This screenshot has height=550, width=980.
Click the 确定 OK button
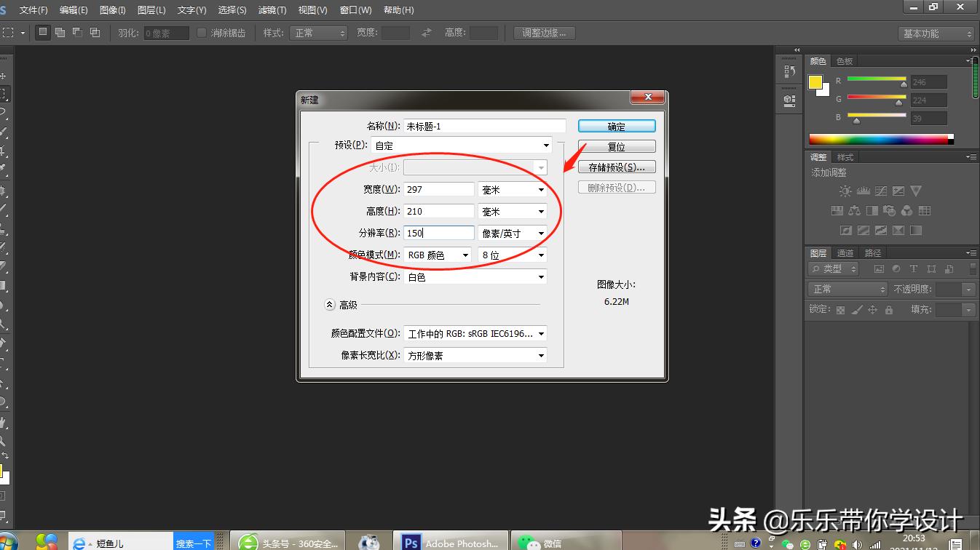(x=616, y=125)
